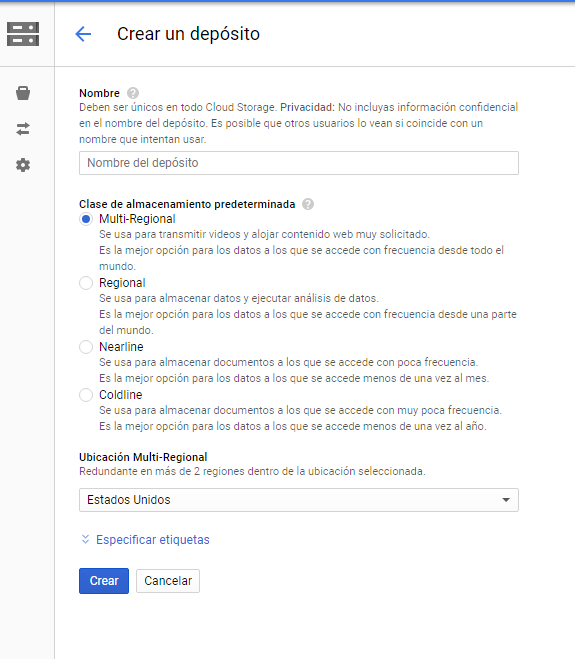Click the Coldline option label
The image size is (575, 659).
click(x=121, y=395)
